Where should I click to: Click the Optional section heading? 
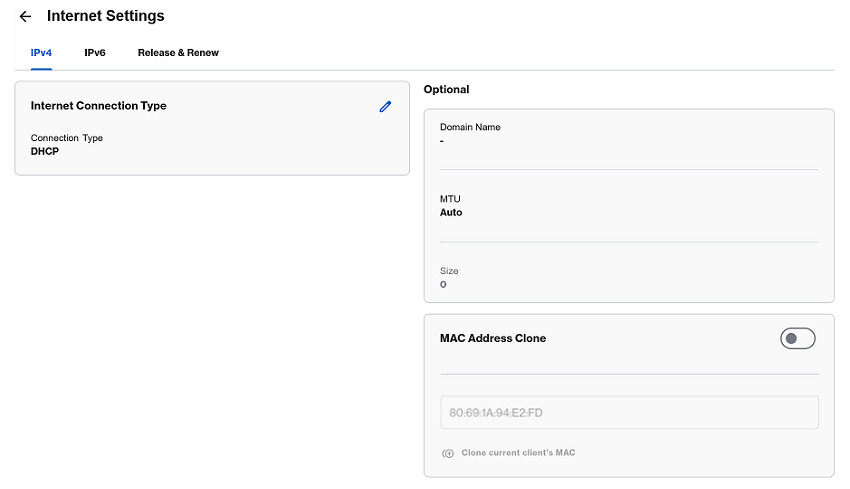click(446, 90)
